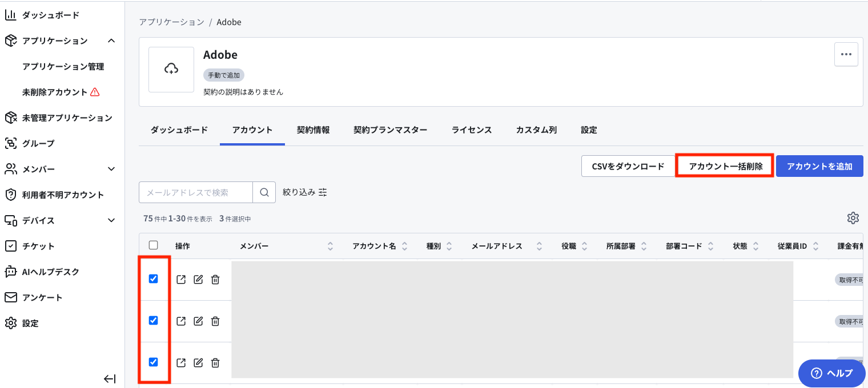
Task: Switch to the カスタム列 tab
Action: (x=536, y=130)
